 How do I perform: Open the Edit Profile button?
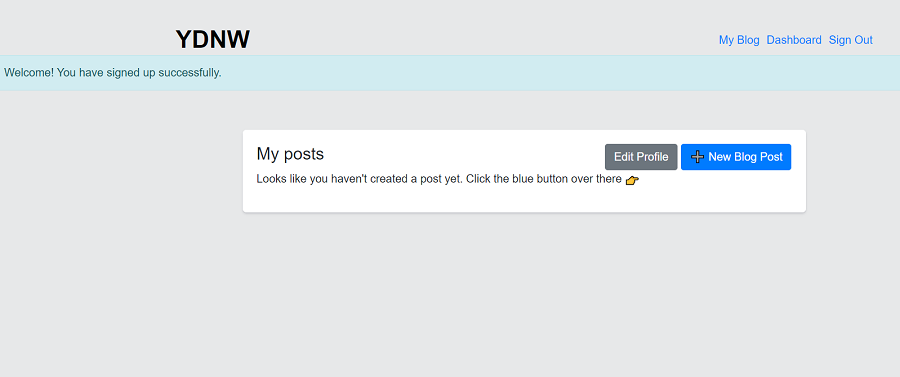(x=641, y=157)
